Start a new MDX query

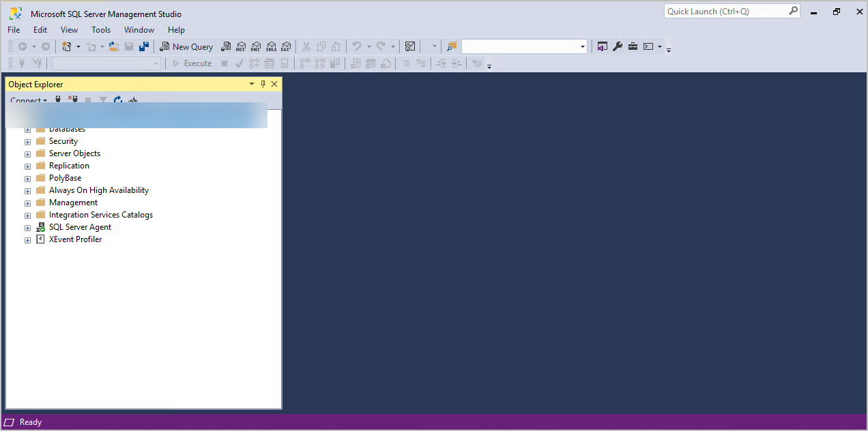click(x=240, y=46)
